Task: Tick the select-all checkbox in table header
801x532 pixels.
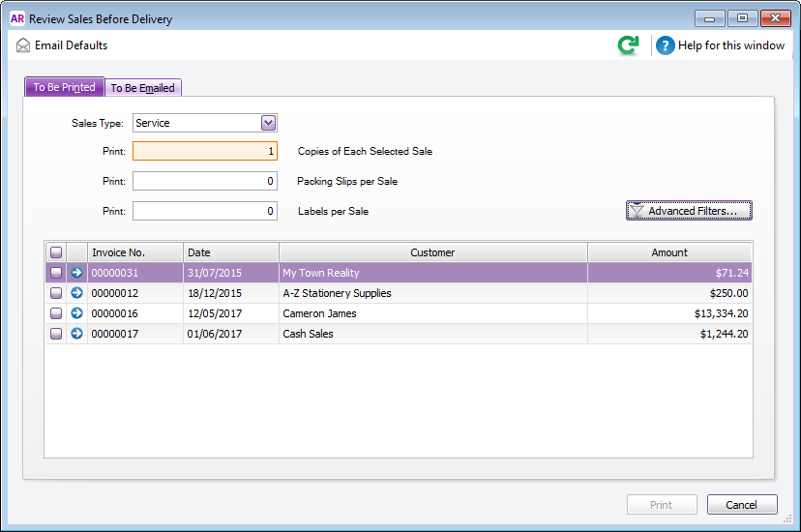Action: click(56, 252)
